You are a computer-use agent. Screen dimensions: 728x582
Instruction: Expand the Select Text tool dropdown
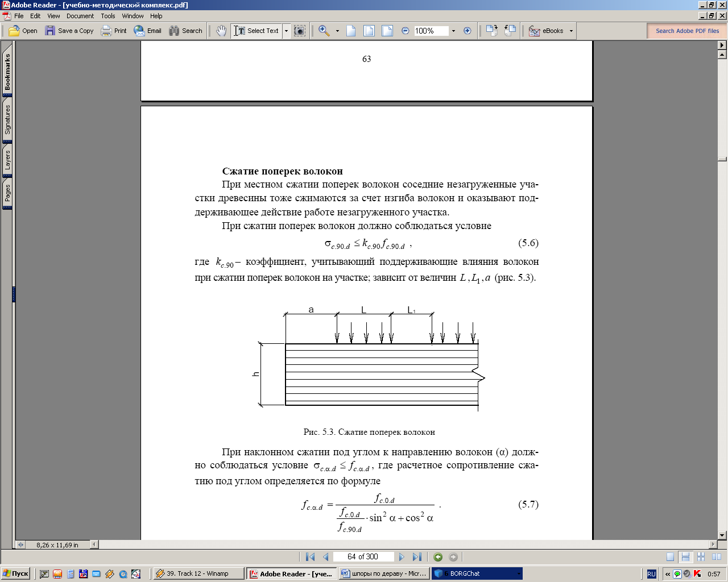coord(286,31)
